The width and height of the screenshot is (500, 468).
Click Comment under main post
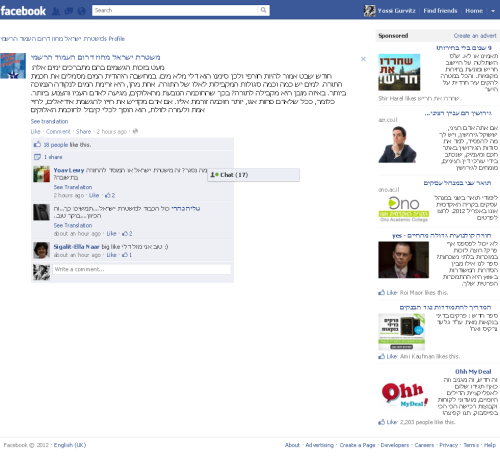tap(58, 132)
